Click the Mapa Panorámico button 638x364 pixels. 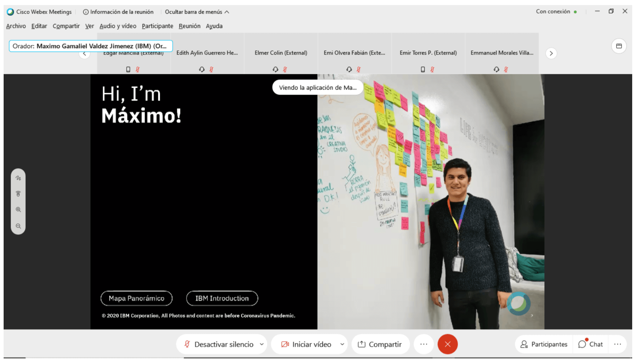point(136,298)
